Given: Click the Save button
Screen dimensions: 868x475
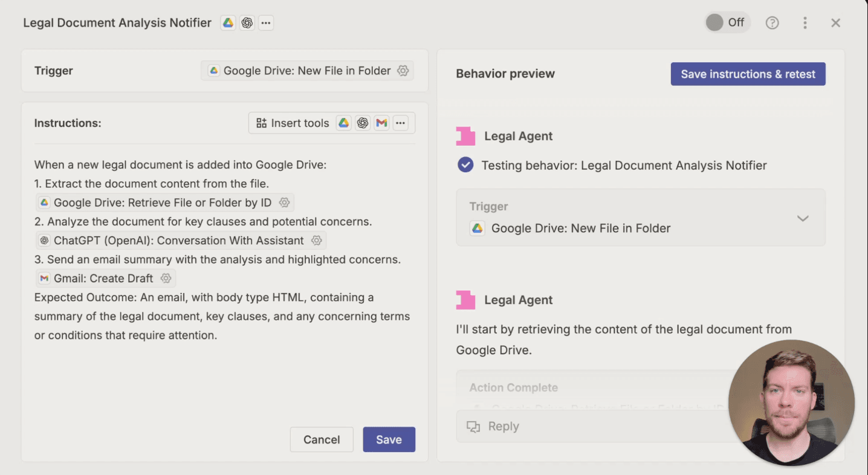Looking at the screenshot, I should (389, 439).
